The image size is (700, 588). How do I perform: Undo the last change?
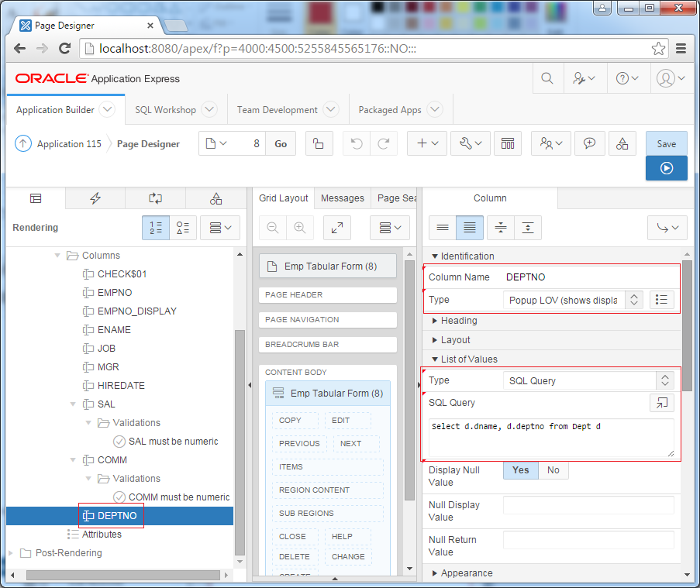tap(357, 143)
